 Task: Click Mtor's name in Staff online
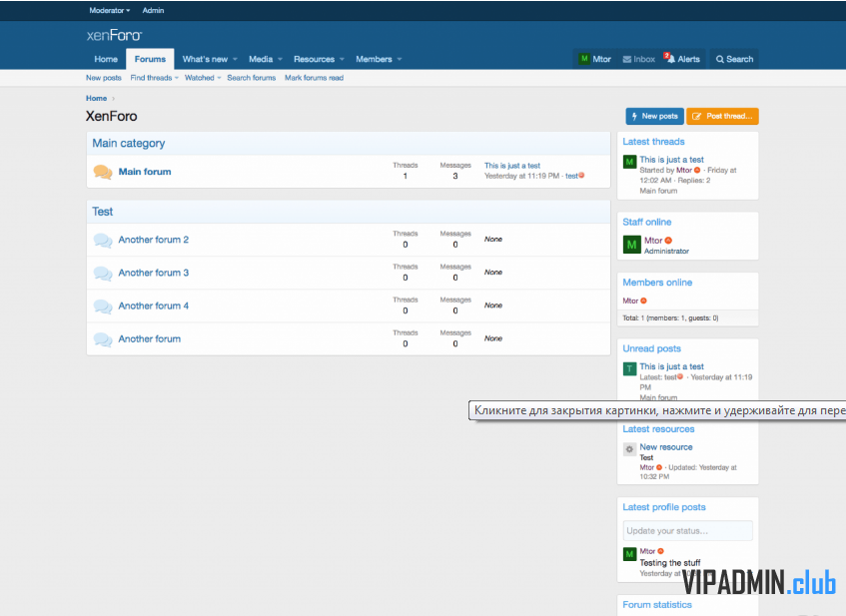click(653, 241)
